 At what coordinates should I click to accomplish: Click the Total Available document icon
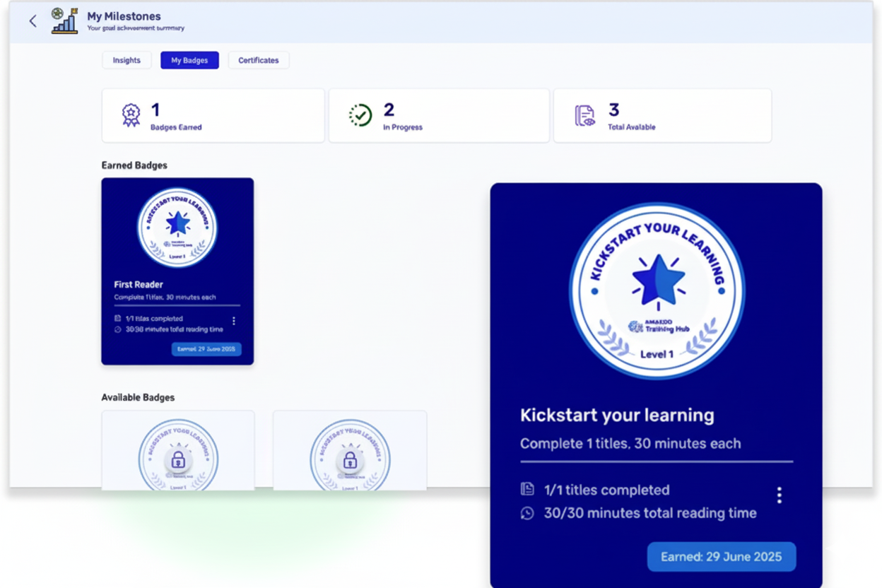[584, 115]
